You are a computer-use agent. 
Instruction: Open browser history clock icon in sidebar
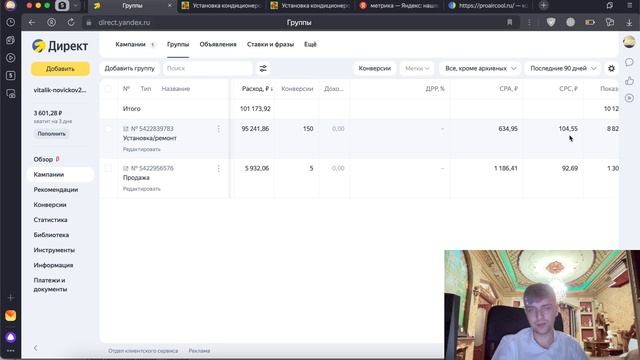tap(11, 22)
